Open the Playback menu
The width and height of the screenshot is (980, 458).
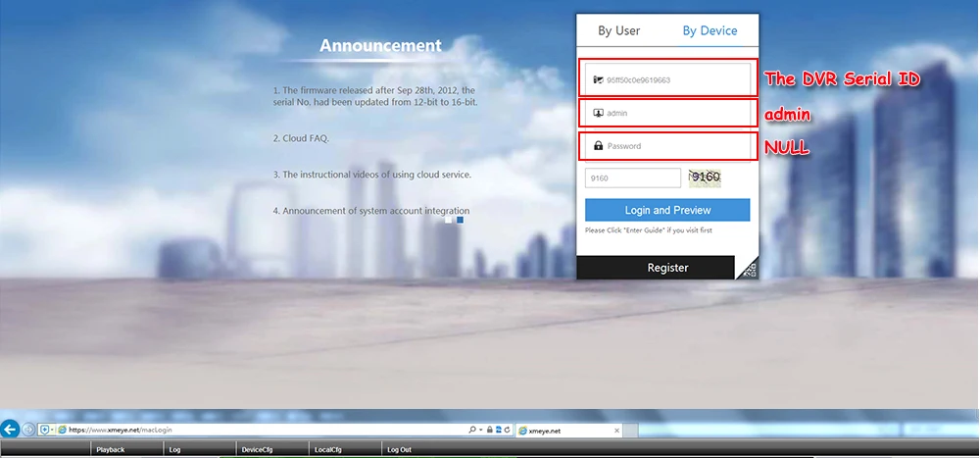pos(110,449)
